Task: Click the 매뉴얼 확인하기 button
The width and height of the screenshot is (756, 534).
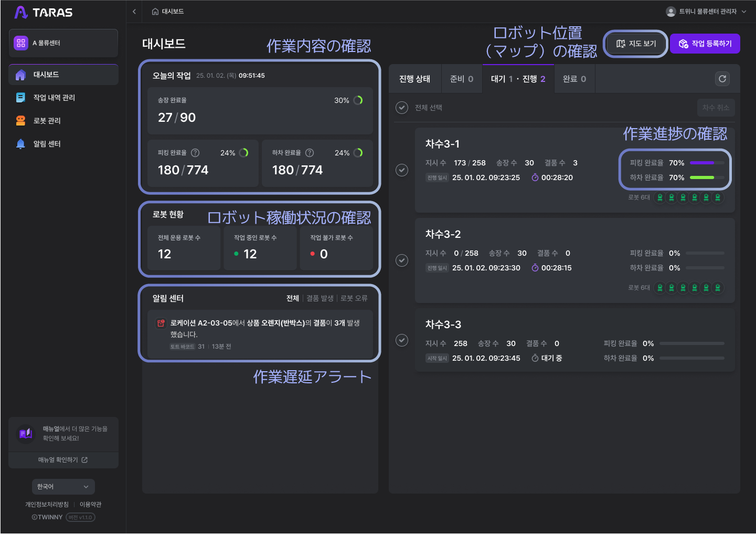Action: point(63,460)
